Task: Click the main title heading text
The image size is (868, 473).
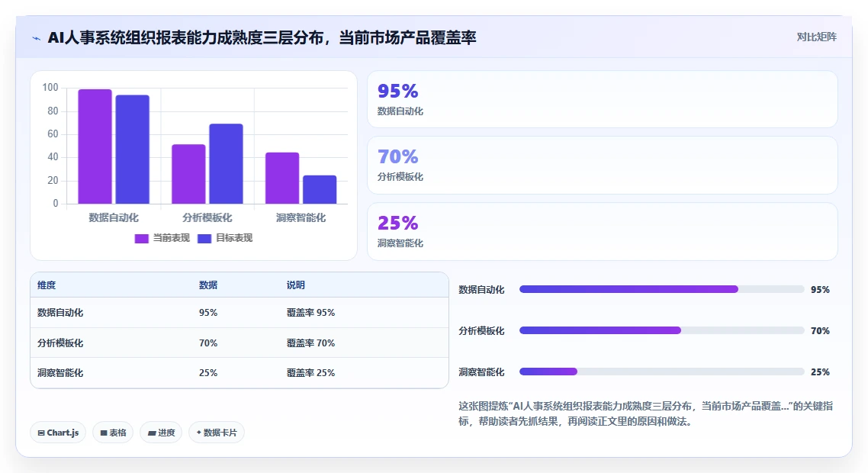Action: [262, 37]
